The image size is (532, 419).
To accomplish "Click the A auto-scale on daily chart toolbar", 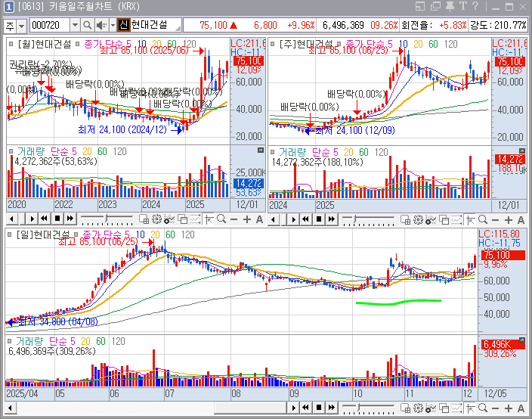I will 521,408.
